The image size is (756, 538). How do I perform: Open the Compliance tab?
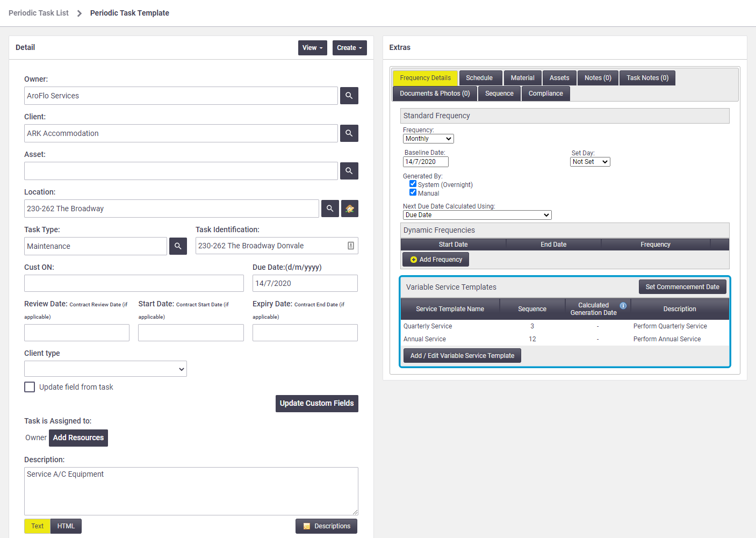pos(546,94)
